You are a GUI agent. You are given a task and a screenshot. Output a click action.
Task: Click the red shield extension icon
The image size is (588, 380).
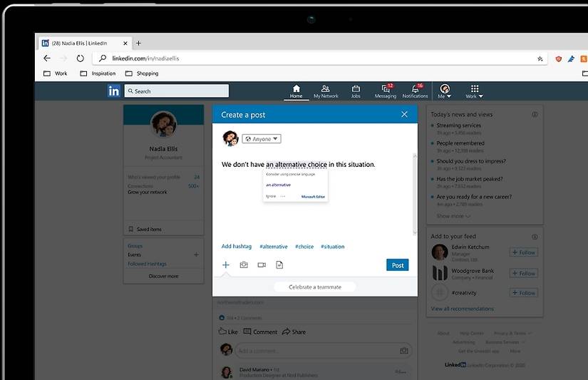(558, 58)
